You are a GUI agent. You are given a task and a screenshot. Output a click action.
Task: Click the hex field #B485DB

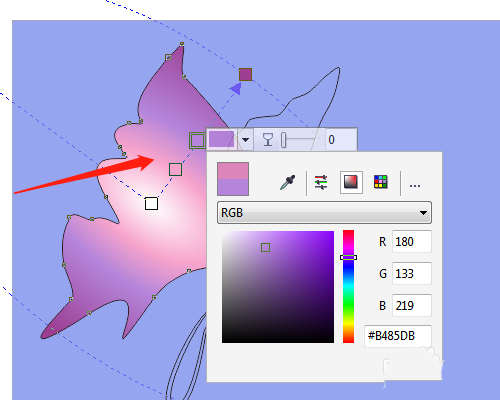tap(398, 336)
